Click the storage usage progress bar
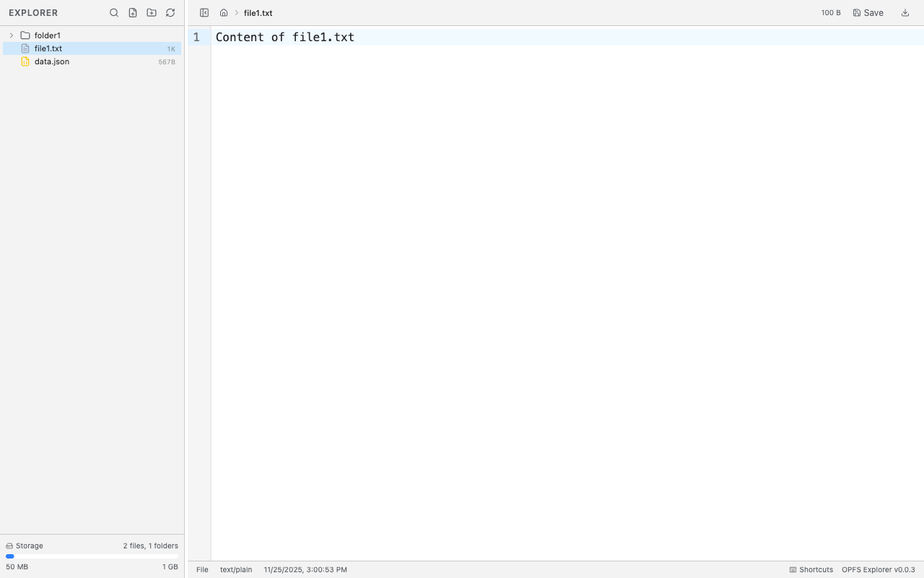This screenshot has height=578, width=924. [92, 556]
